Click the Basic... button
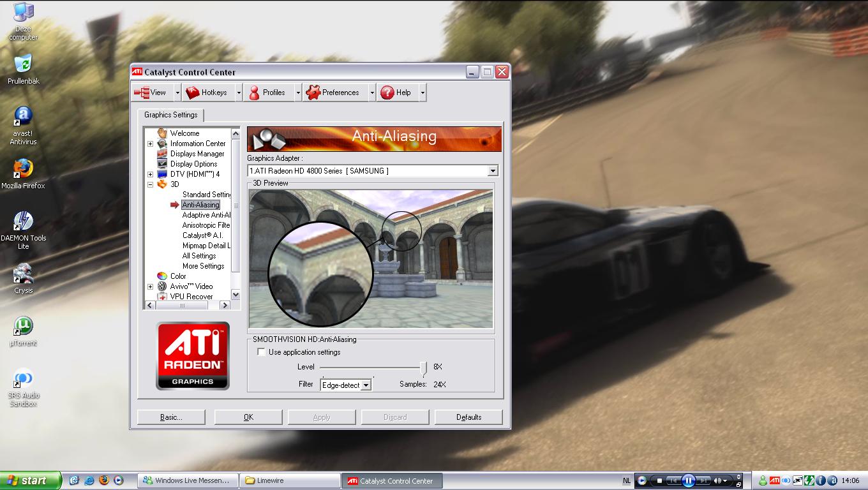The height and width of the screenshot is (490, 868). pyautogui.click(x=171, y=417)
